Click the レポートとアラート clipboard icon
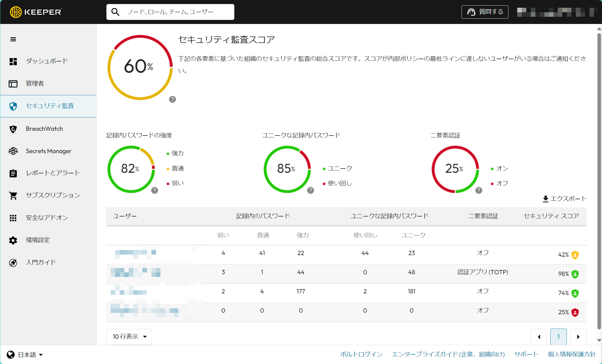This screenshot has height=364, width=602. click(13, 173)
